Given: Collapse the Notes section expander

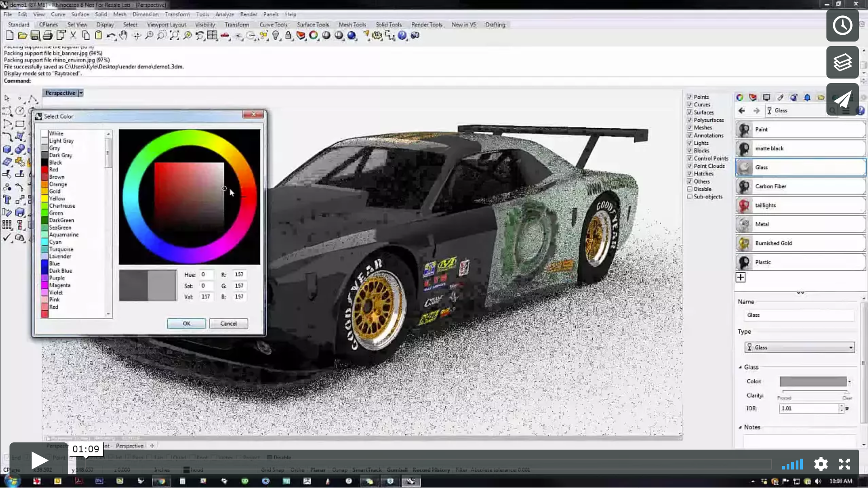Looking at the screenshot, I should coord(740,427).
